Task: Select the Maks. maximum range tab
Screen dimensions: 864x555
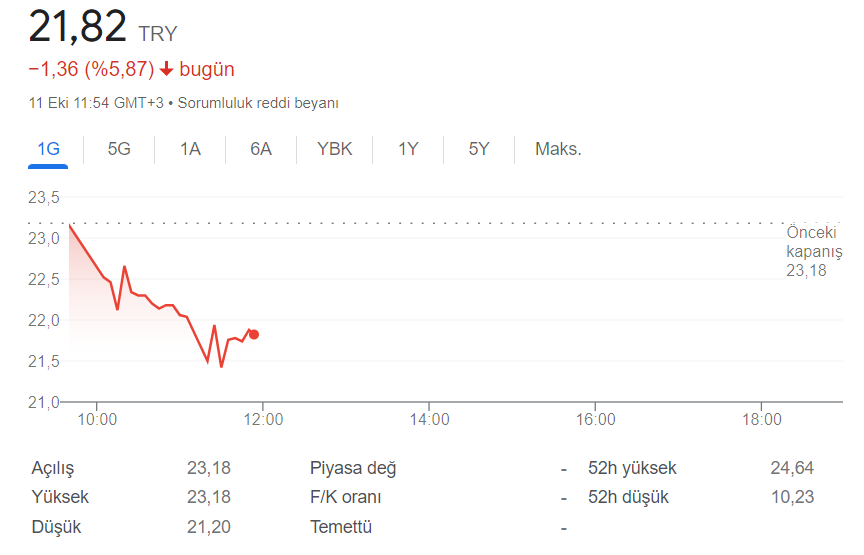Action: click(x=558, y=149)
